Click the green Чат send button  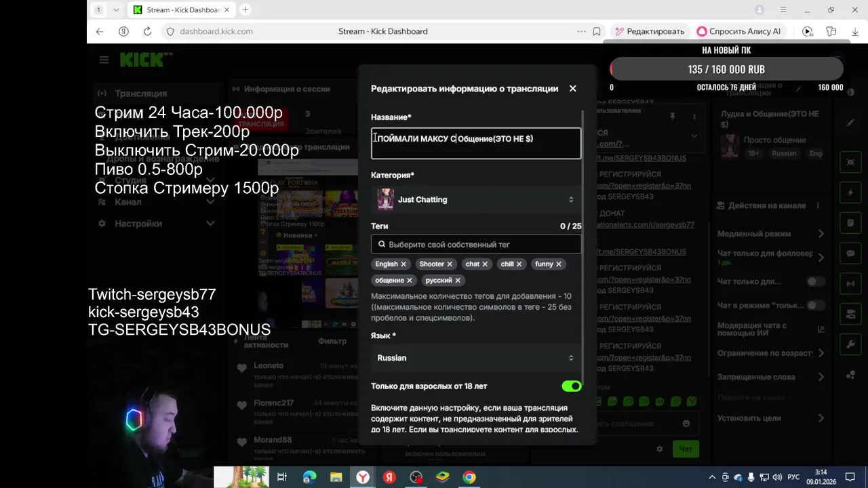point(686,449)
